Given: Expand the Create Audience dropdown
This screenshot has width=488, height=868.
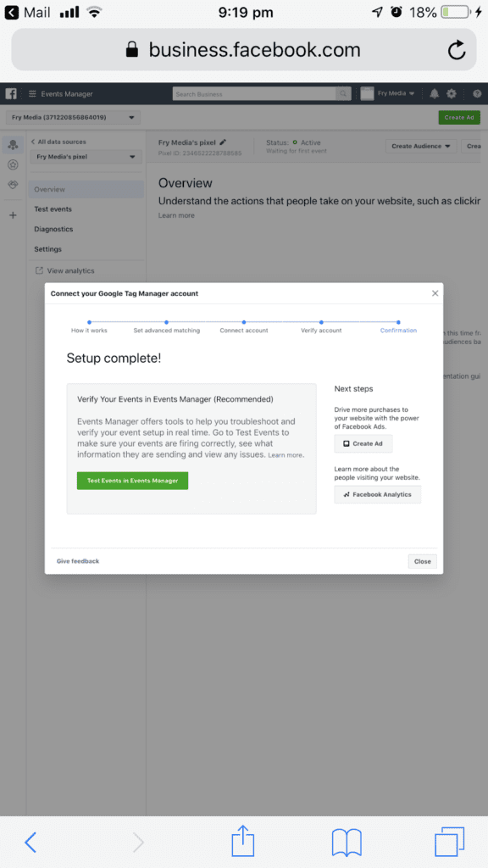Looking at the screenshot, I should (421, 146).
